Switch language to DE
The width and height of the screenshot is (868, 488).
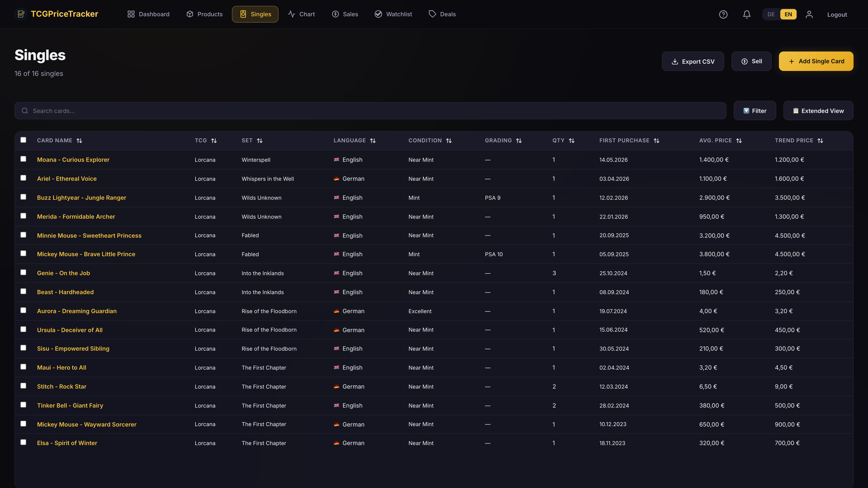click(771, 14)
